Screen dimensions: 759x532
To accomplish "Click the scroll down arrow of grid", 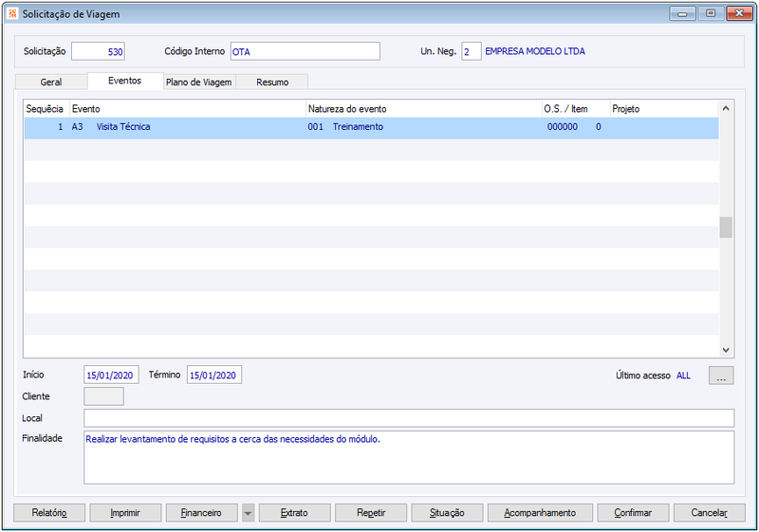I will 726,350.
